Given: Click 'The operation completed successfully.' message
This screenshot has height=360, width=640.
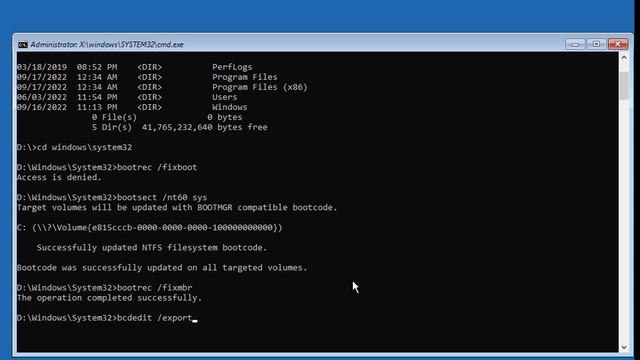Looking at the screenshot, I should coord(109,298).
